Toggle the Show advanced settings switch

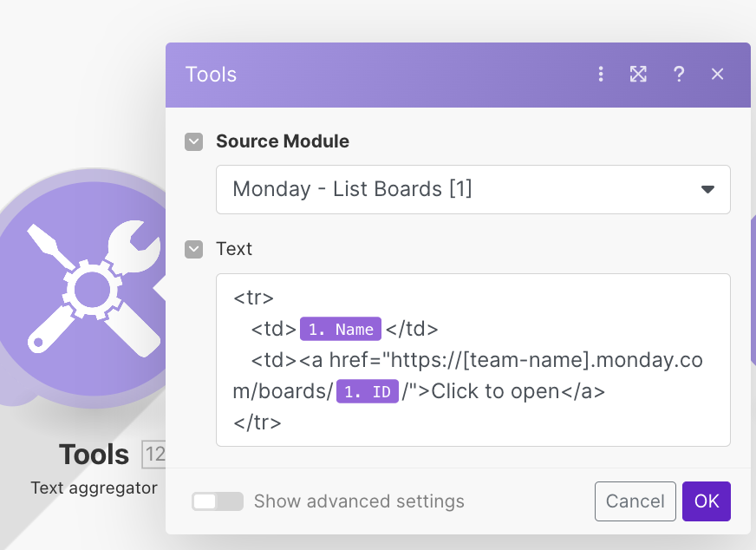coord(217,501)
